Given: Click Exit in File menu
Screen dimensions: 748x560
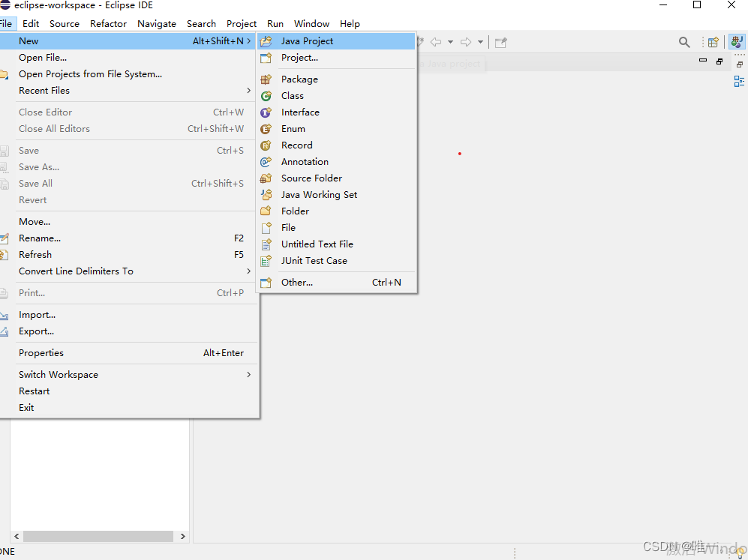Looking at the screenshot, I should tap(129, 408).
